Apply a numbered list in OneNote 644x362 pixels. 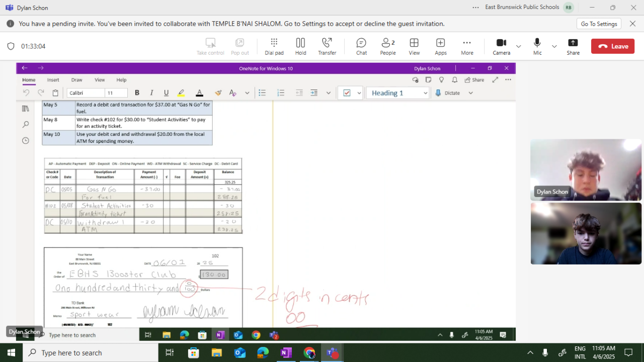coord(281,93)
